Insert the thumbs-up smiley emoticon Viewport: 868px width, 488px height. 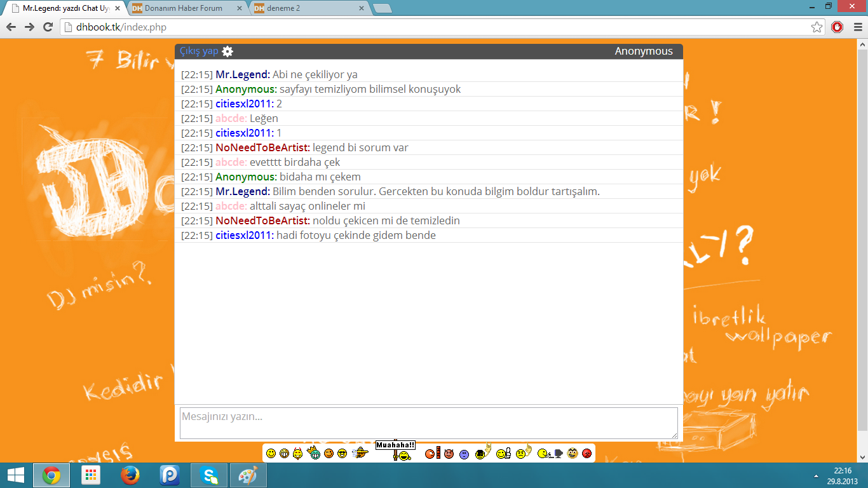coord(504,453)
